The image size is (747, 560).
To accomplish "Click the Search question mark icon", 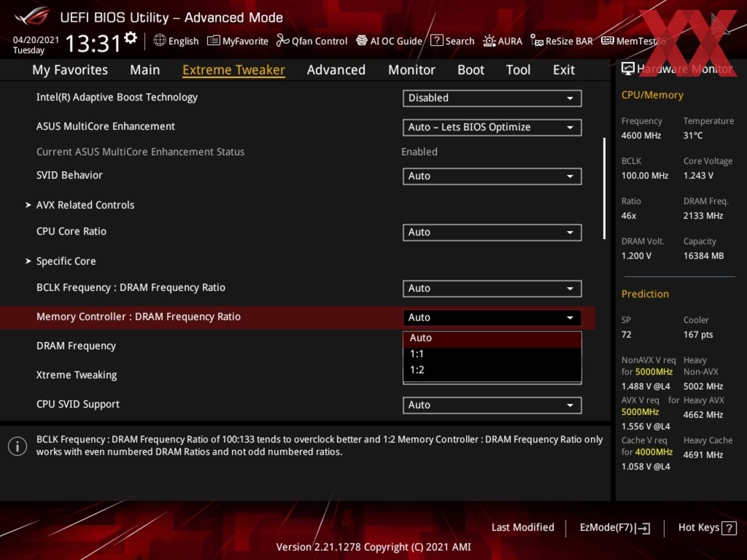I will pos(437,40).
